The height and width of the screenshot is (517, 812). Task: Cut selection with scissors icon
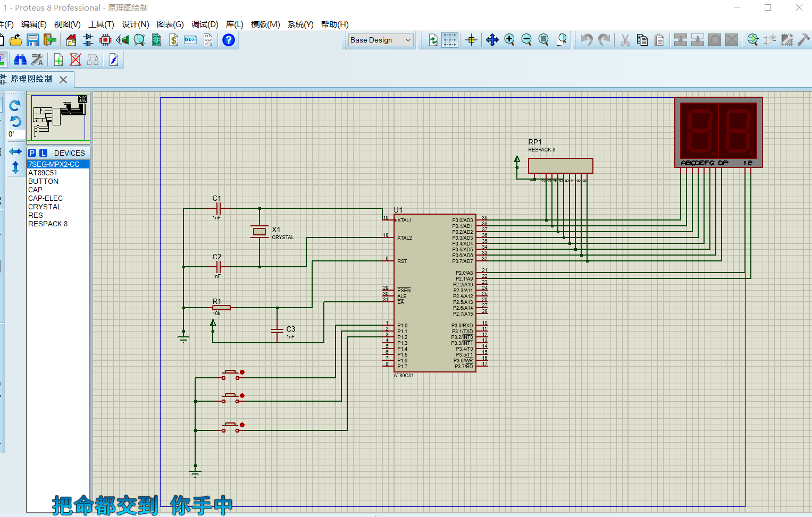(625, 40)
